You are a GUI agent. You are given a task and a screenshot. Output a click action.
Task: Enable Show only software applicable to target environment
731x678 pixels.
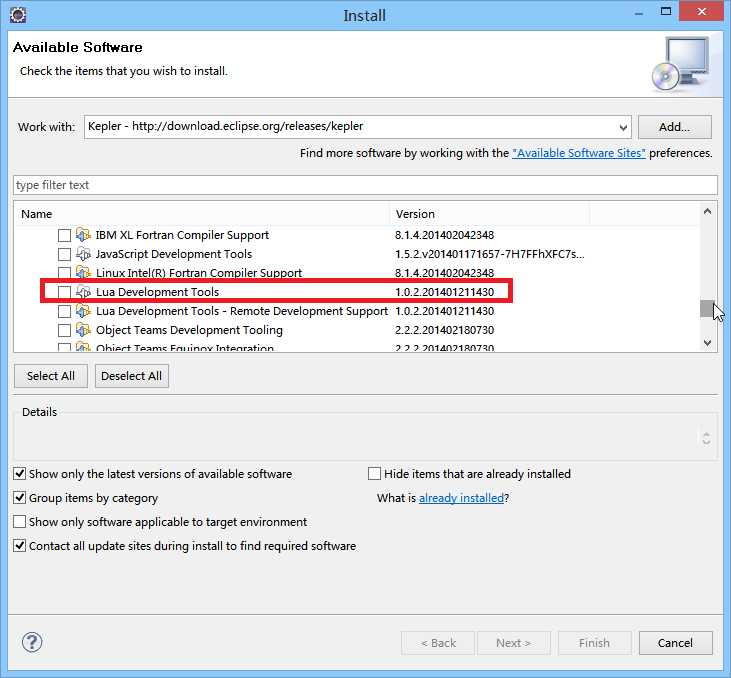point(19,521)
